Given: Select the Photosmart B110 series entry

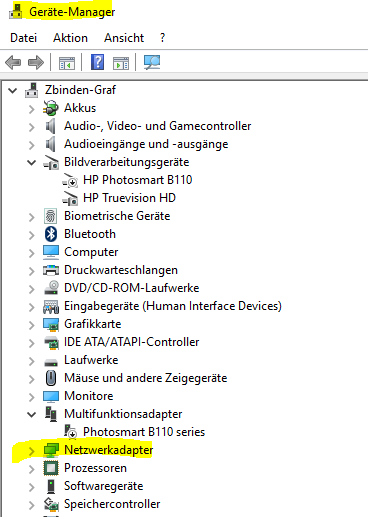Looking at the screenshot, I should 144,432.
